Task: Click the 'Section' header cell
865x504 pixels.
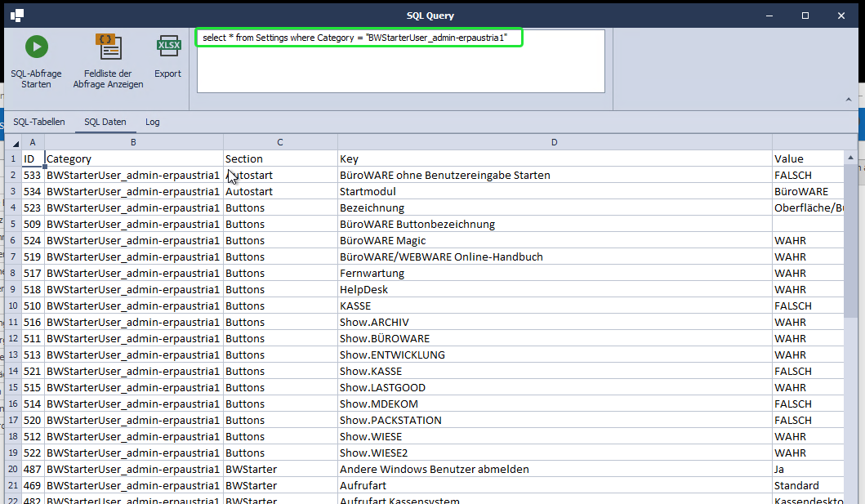Action: click(x=280, y=158)
